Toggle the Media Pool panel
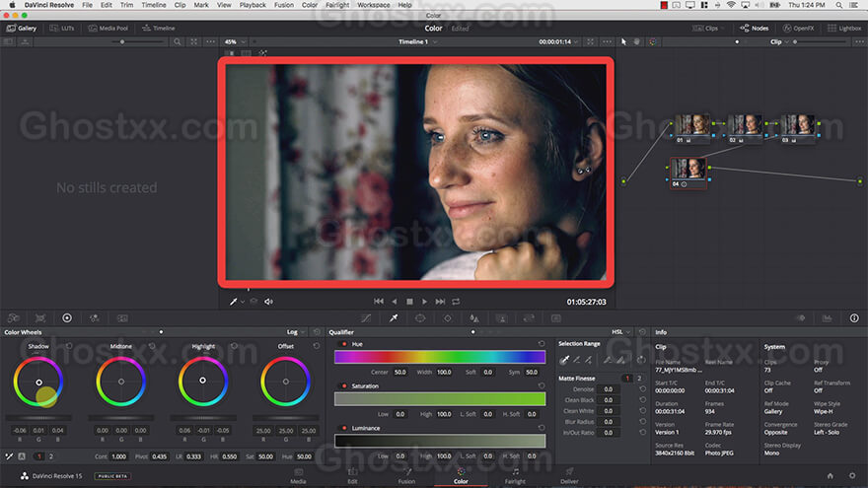868x488 pixels. coord(108,29)
